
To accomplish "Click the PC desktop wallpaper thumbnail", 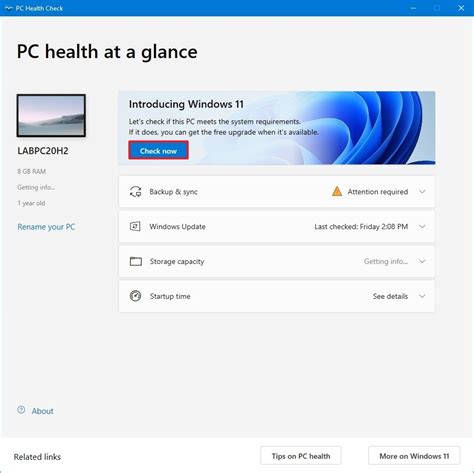I will coord(51,116).
